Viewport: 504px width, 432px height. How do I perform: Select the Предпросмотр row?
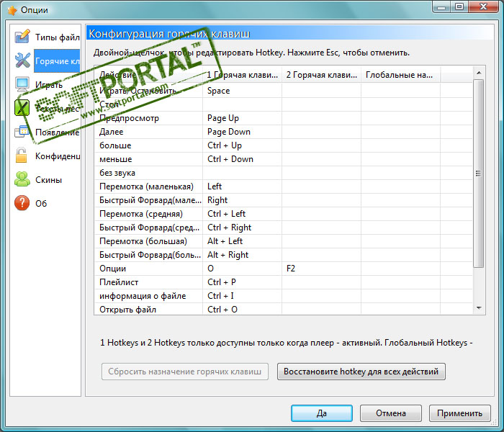(x=284, y=118)
